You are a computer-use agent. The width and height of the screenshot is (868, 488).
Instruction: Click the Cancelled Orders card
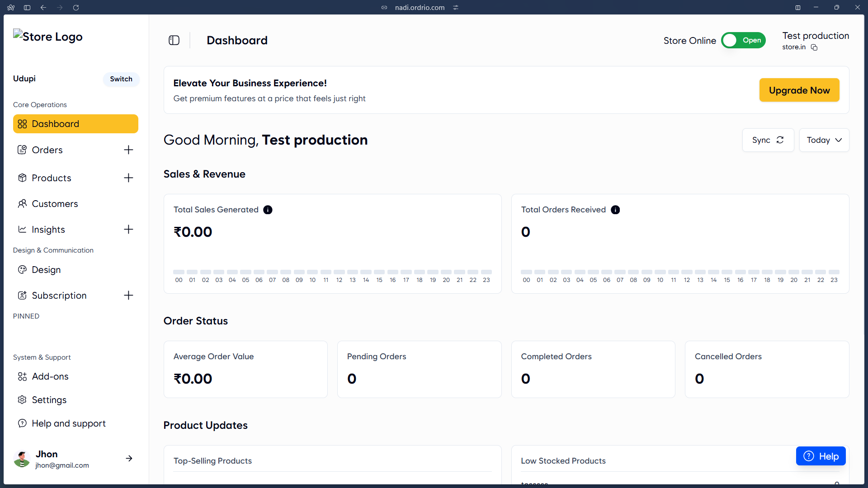click(767, 370)
